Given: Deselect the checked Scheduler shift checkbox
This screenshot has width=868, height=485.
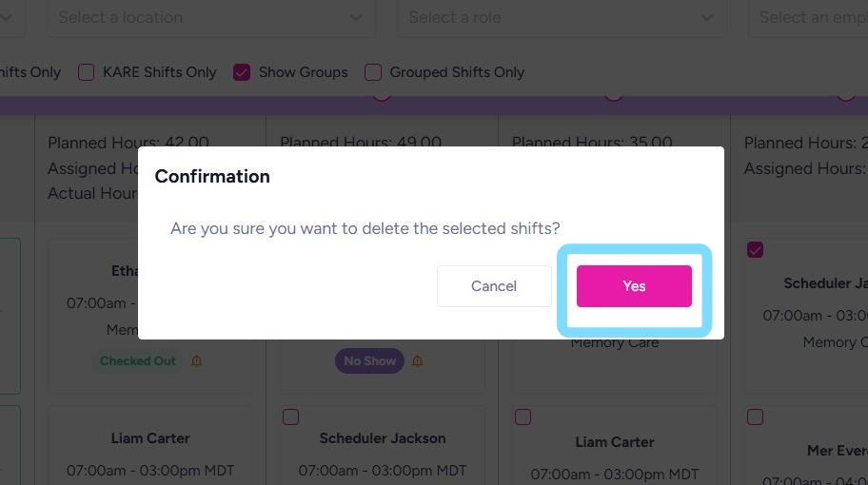Looking at the screenshot, I should tap(755, 250).
